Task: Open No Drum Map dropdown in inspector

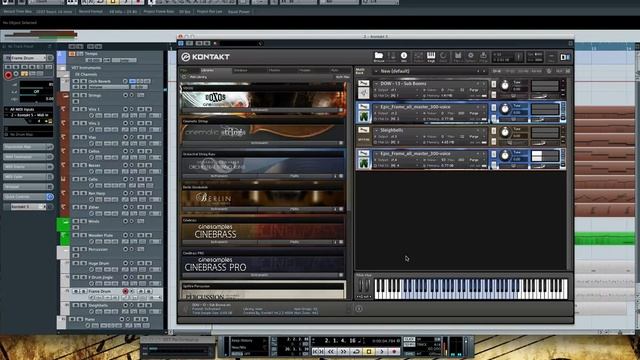Action: point(28,134)
